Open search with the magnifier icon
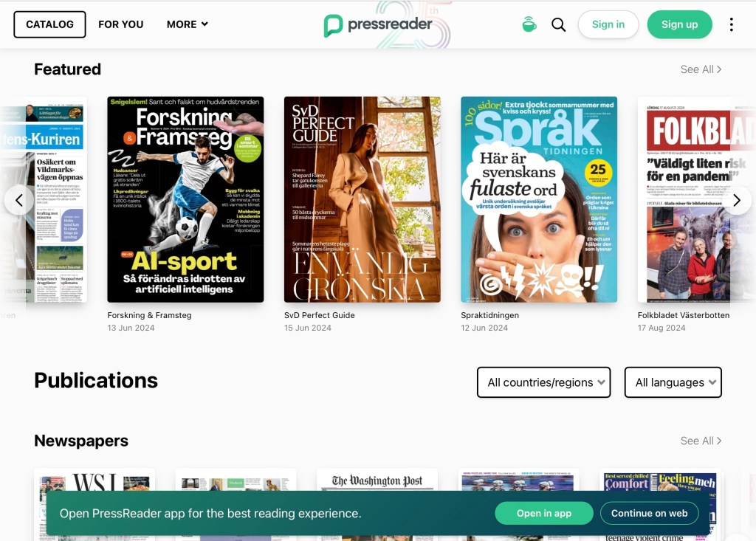 pos(558,24)
